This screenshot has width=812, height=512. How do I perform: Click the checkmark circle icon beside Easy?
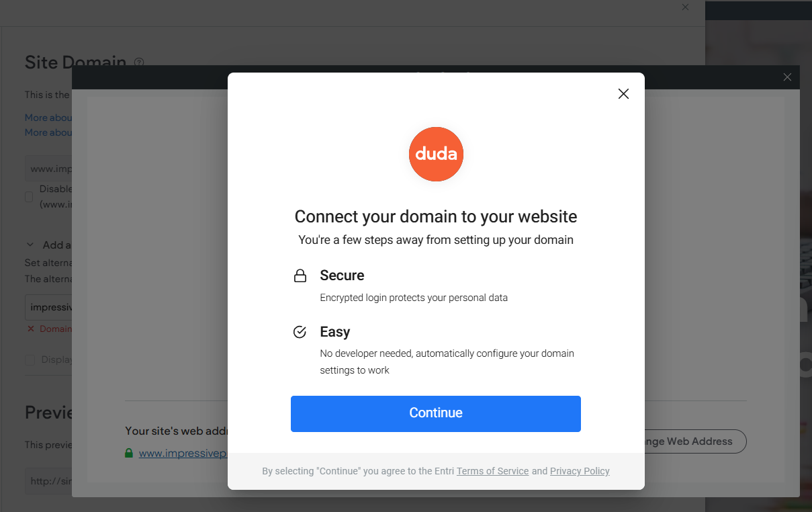coord(300,332)
